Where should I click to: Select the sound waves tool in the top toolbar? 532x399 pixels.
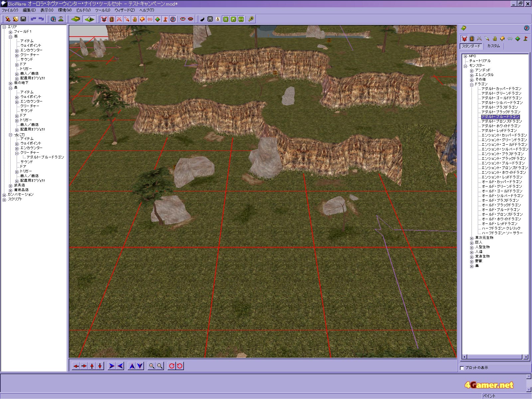pyautogui.click(x=150, y=19)
